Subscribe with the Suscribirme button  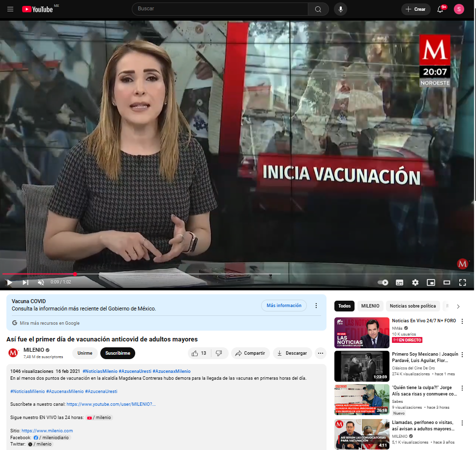118,353
